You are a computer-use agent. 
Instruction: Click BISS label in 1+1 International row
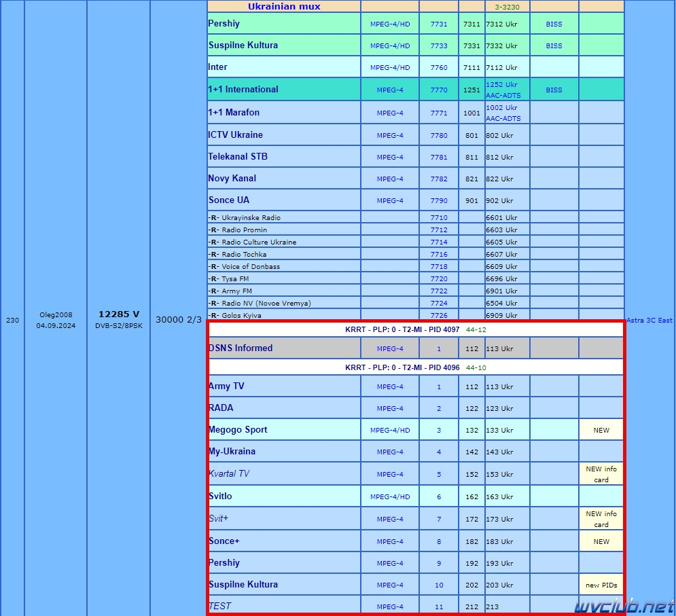(x=554, y=90)
